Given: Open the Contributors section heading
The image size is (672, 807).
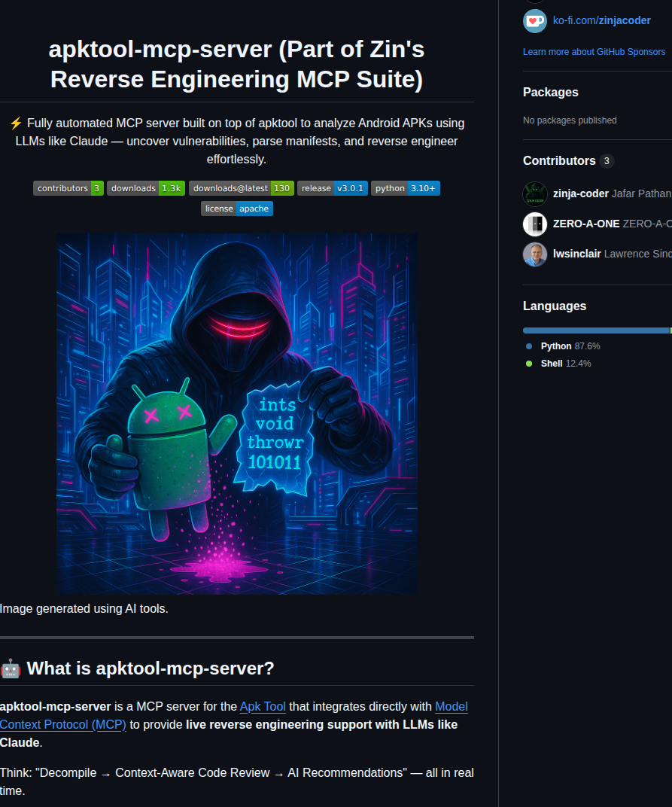Looking at the screenshot, I should coord(559,160).
